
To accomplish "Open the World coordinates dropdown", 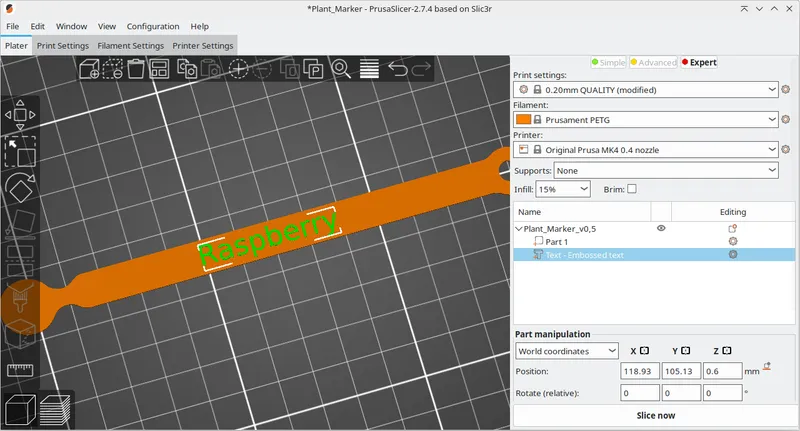I will 567,351.
